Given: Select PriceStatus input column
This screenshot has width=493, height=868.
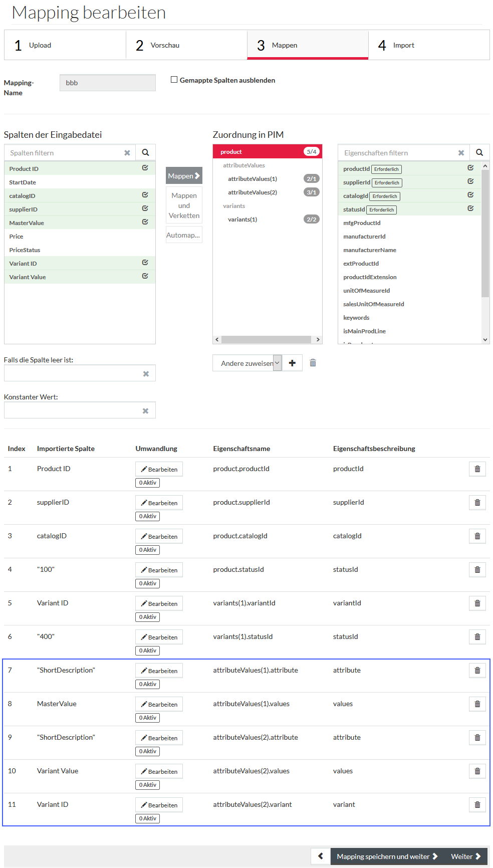Looking at the screenshot, I should [80, 250].
